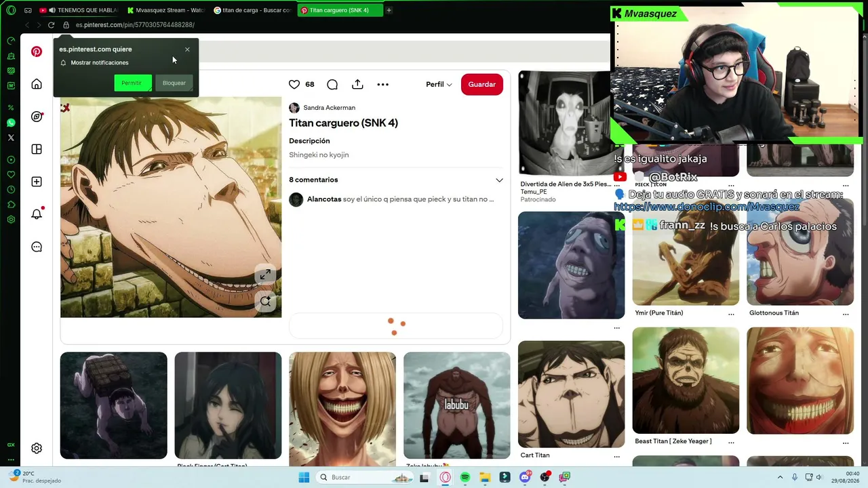Open Pinterest settings gear icon
868x488 pixels.
click(x=37, y=448)
